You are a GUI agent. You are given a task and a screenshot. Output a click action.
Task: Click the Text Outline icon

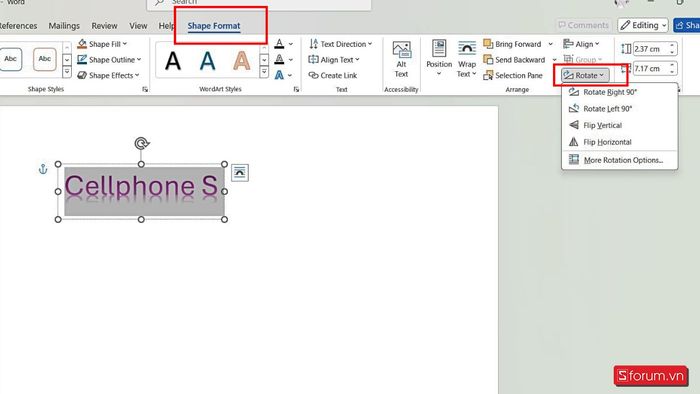point(279,59)
